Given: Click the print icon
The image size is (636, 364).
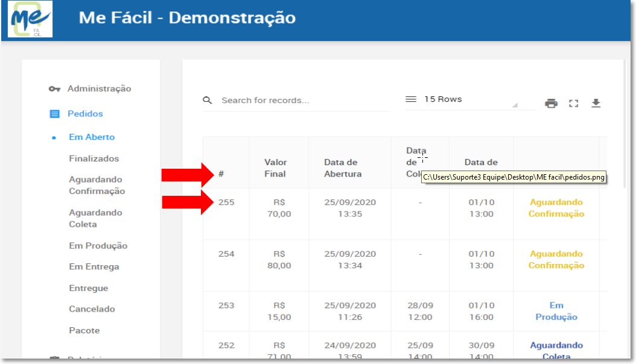Looking at the screenshot, I should pos(551,103).
